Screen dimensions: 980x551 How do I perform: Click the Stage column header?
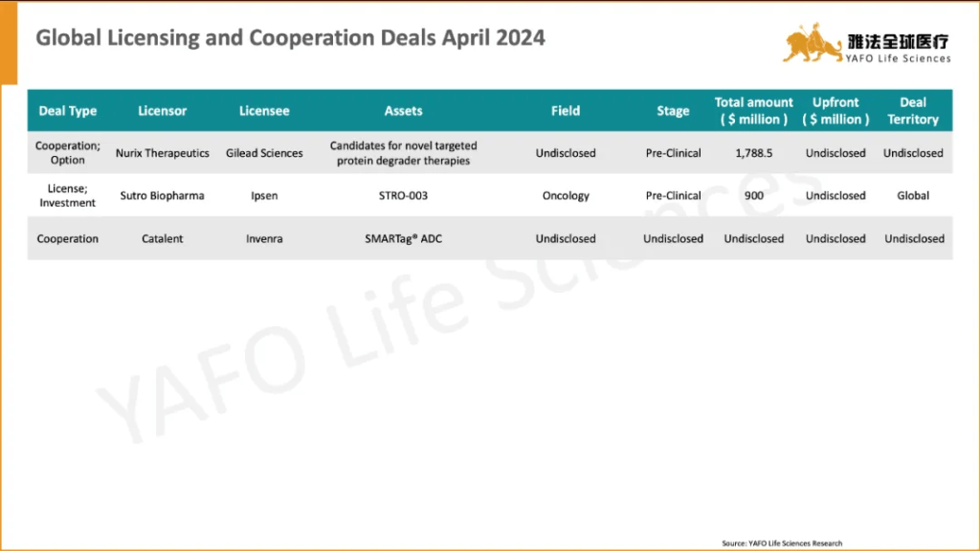click(x=673, y=111)
